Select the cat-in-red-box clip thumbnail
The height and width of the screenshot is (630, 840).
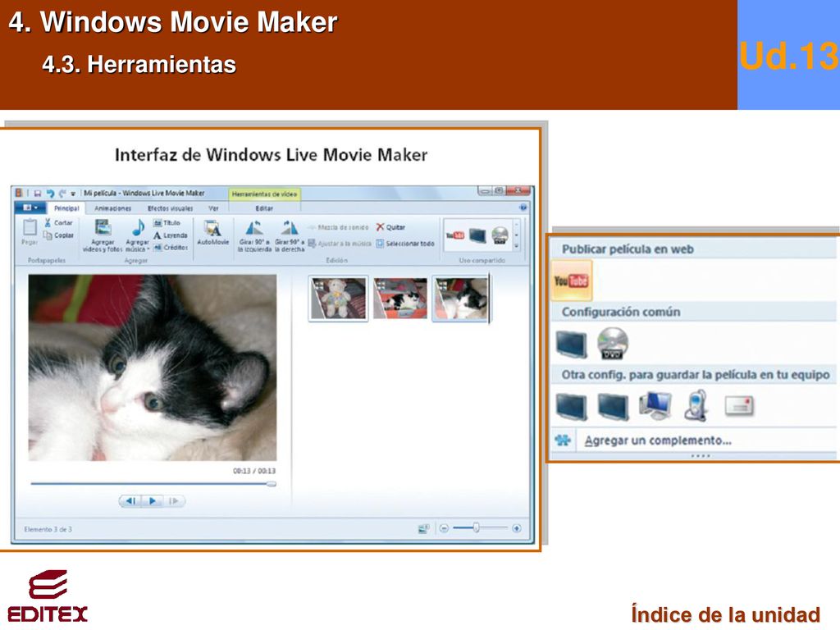coord(400,298)
